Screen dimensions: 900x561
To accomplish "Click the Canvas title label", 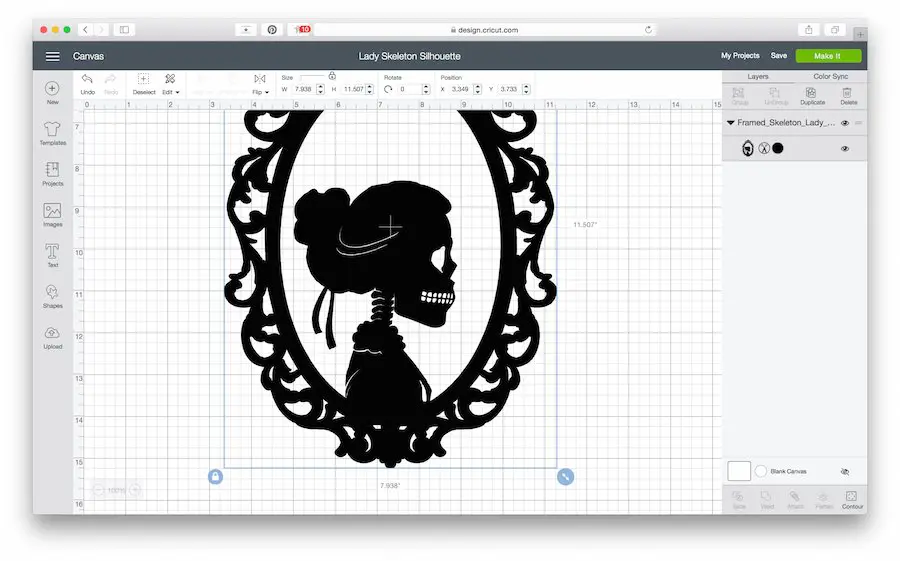I will (88, 56).
